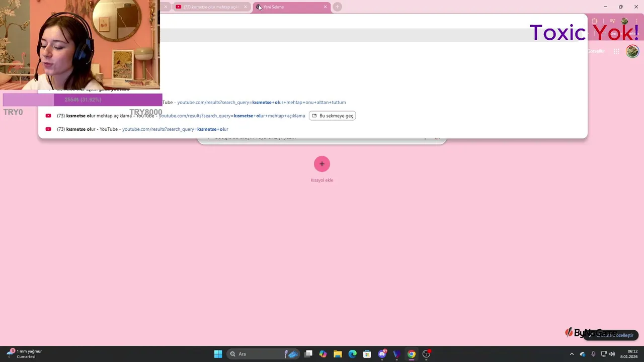Open File Explorer from taskbar
This screenshot has width=644, height=362.
[x=338, y=354]
